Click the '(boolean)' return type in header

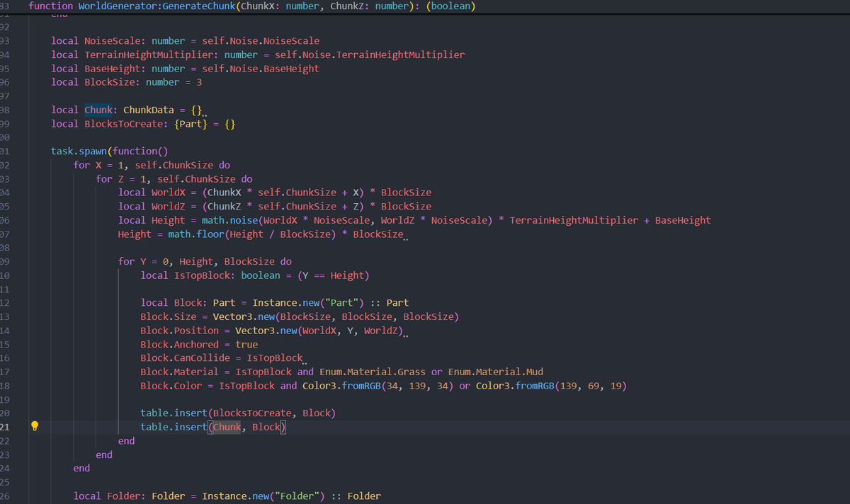pyautogui.click(x=453, y=6)
